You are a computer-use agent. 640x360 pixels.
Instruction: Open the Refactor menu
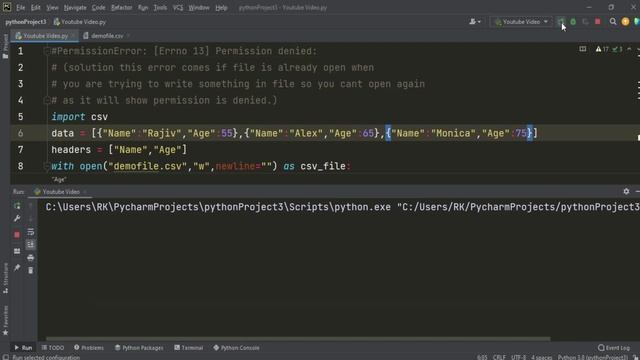point(121,7)
